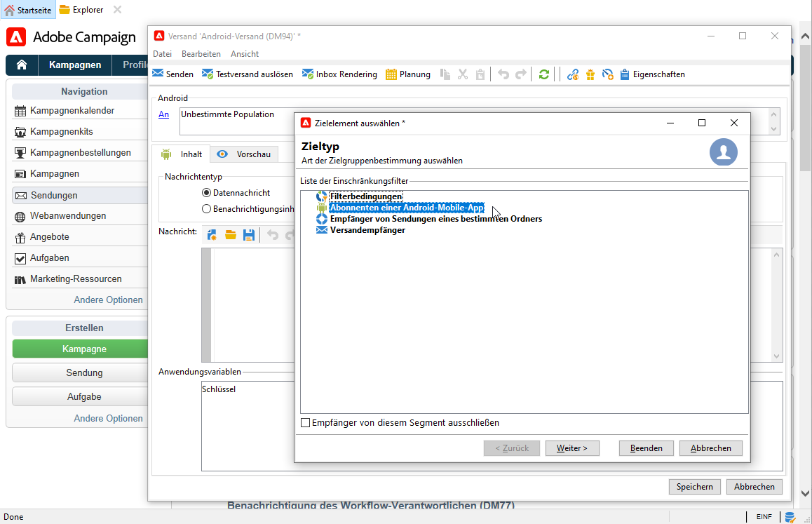Switch to the Startseite tab
The height and width of the screenshot is (524, 812).
(28, 10)
